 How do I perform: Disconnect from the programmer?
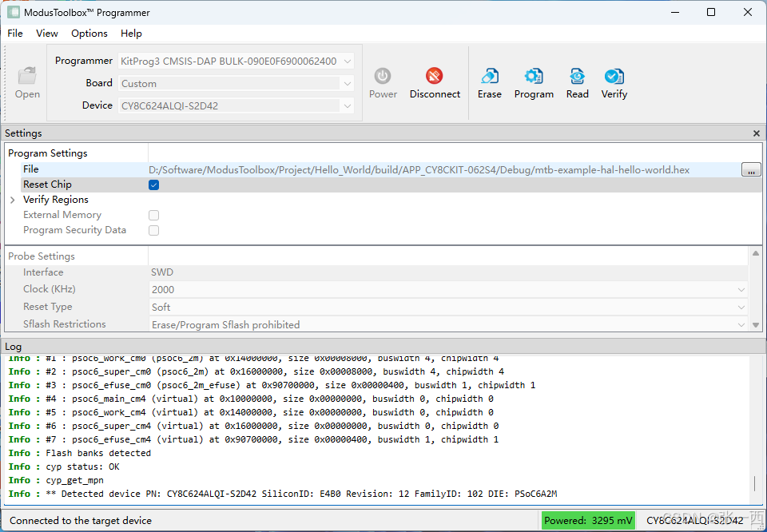pyautogui.click(x=435, y=82)
